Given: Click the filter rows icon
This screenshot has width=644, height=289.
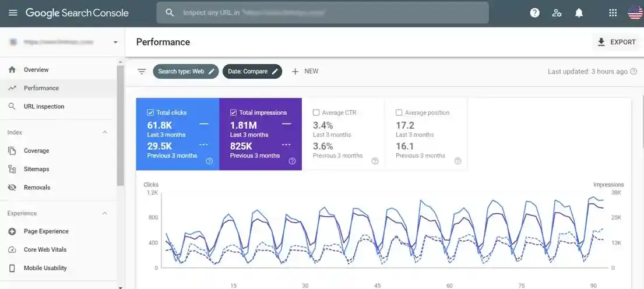Looking at the screenshot, I should pos(142,72).
